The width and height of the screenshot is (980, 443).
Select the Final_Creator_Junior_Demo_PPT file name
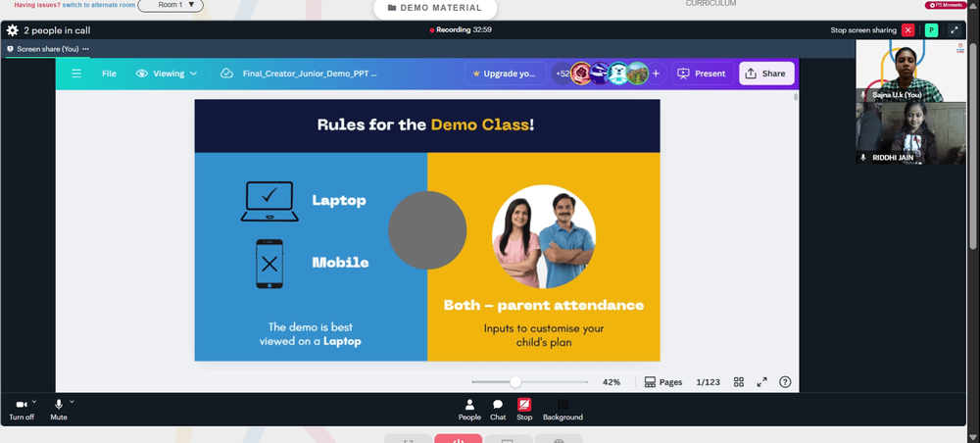point(310,74)
